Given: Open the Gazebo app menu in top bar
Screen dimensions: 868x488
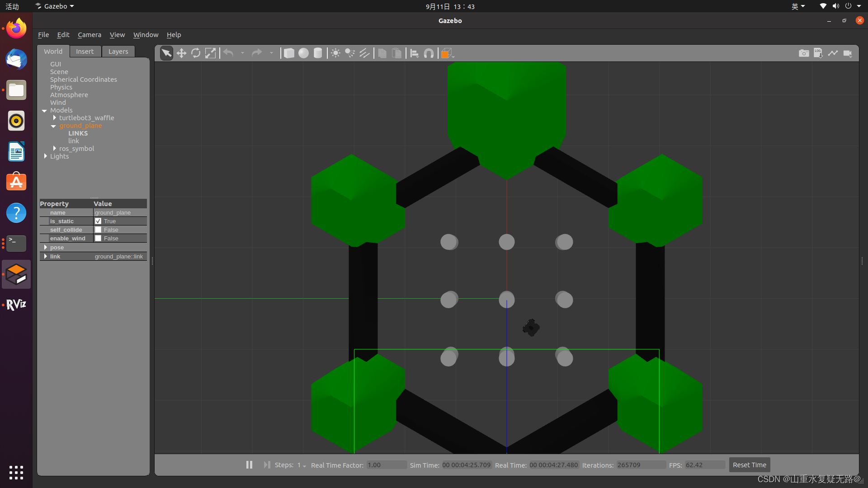Looking at the screenshot, I should pos(55,6).
